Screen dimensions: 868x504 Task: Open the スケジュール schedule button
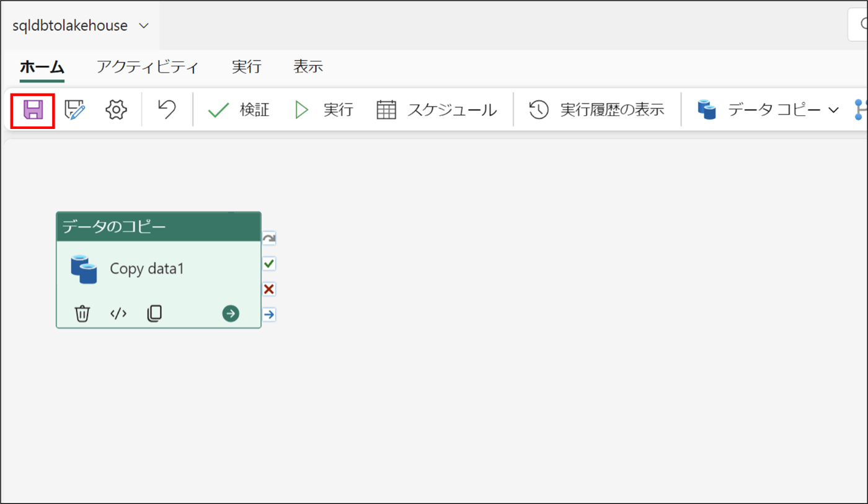point(436,110)
